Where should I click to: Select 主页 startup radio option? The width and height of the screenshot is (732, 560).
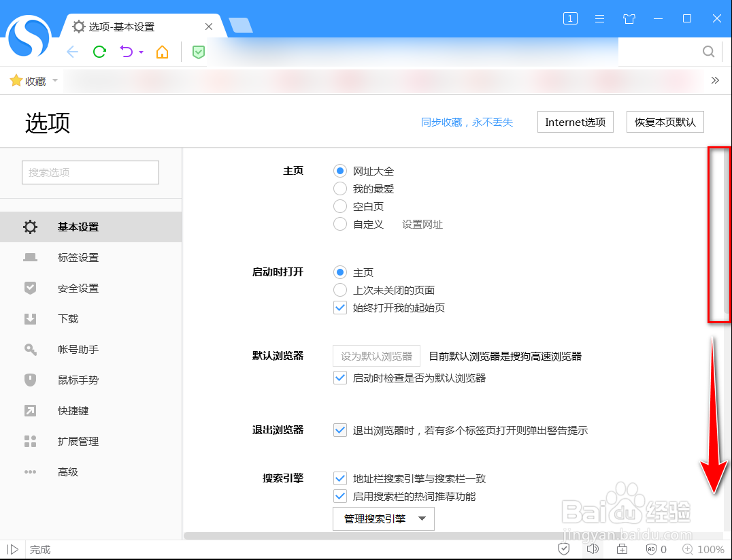click(x=340, y=272)
